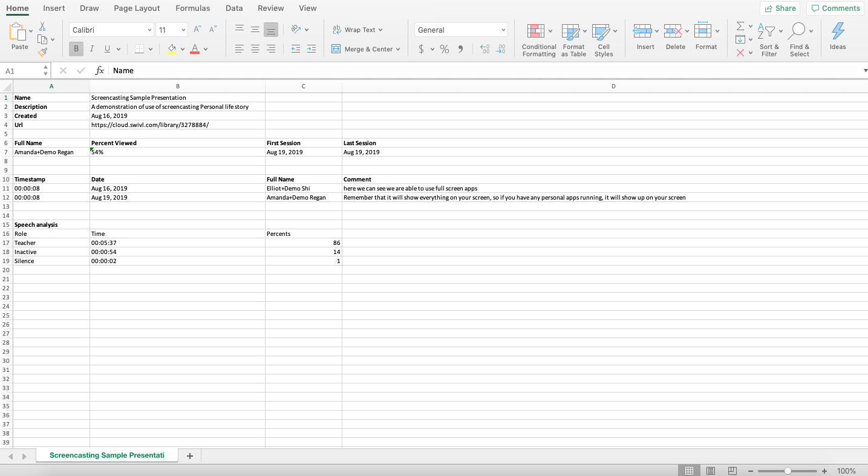This screenshot has width=868, height=476.
Task: Click the Format Painter brush icon
Action: click(42, 53)
